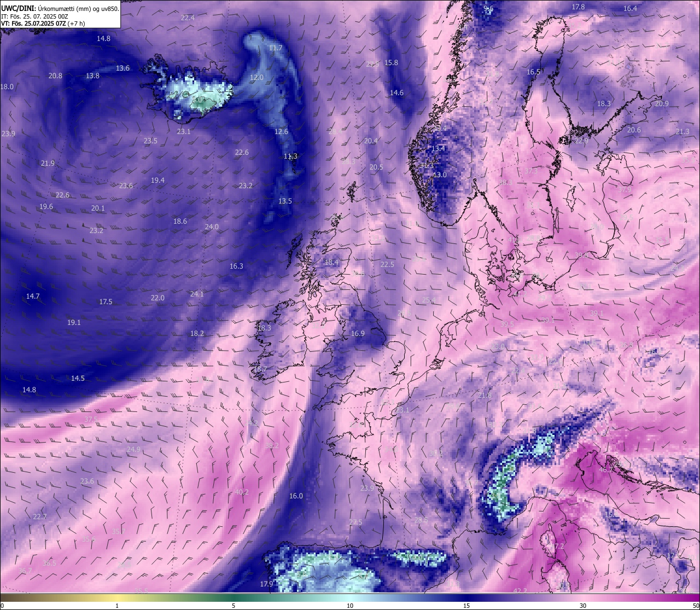
Task: Select the 20.1 value label
Action: [x=98, y=208]
